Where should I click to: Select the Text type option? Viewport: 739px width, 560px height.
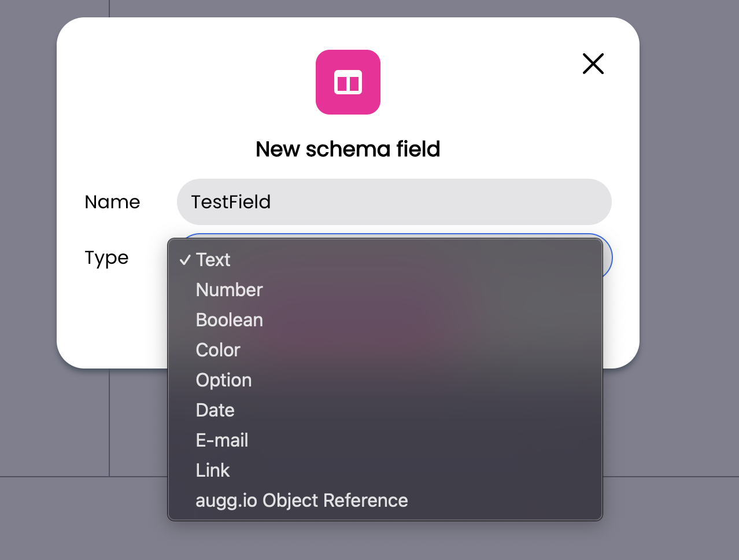213,260
